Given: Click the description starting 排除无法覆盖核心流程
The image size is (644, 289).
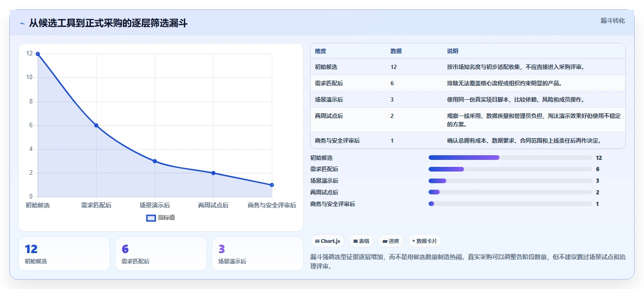Looking at the screenshot, I should pyautogui.click(x=504, y=83).
